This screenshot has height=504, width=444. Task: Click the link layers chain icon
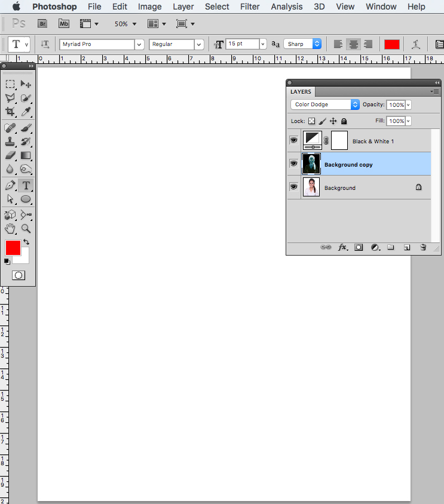[x=326, y=247]
